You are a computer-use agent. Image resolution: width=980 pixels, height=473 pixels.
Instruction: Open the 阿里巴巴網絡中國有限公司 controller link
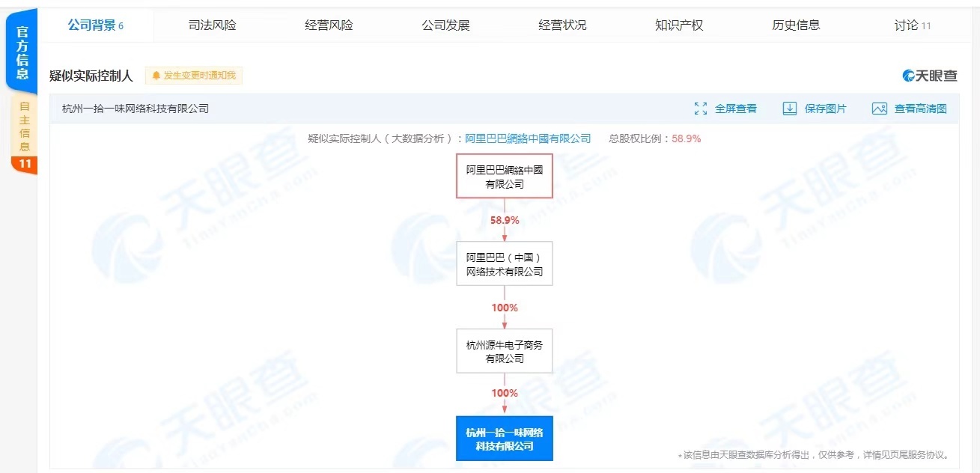point(528,138)
